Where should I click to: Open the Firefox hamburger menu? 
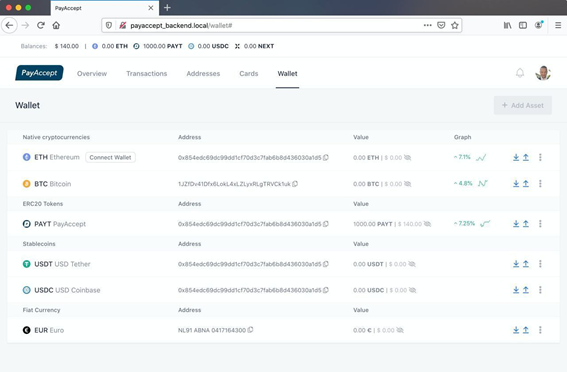coord(558,25)
